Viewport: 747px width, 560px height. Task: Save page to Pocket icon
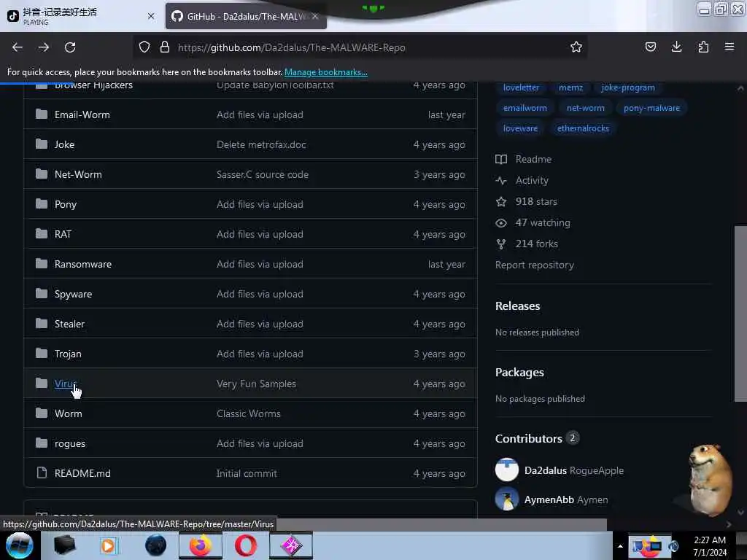650,47
